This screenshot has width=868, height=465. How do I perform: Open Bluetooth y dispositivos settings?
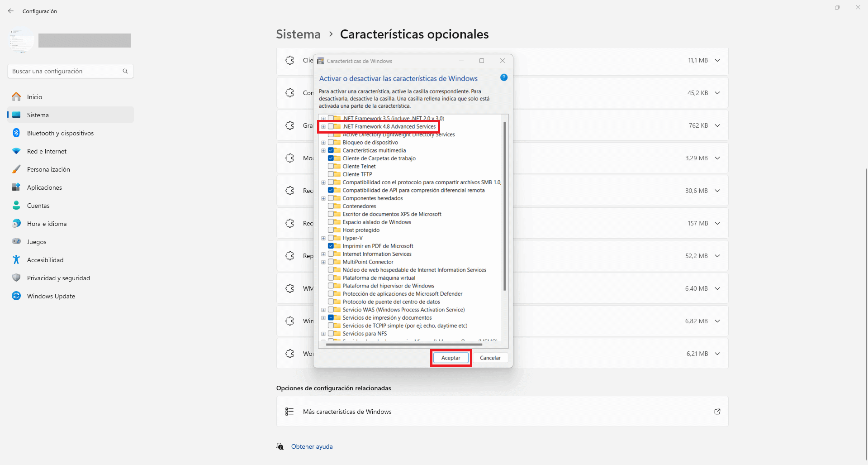(71, 133)
